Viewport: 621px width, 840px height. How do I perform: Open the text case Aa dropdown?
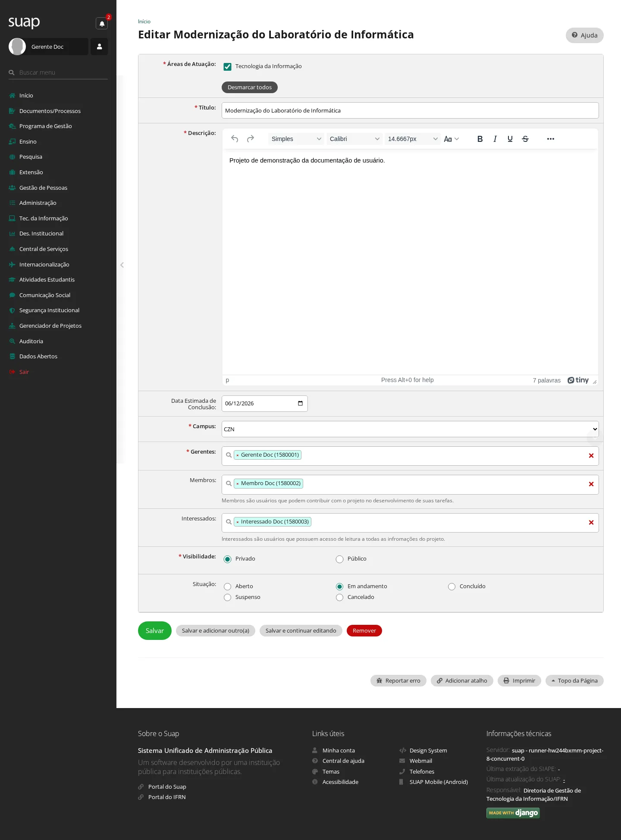pyautogui.click(x=452, y=139)
